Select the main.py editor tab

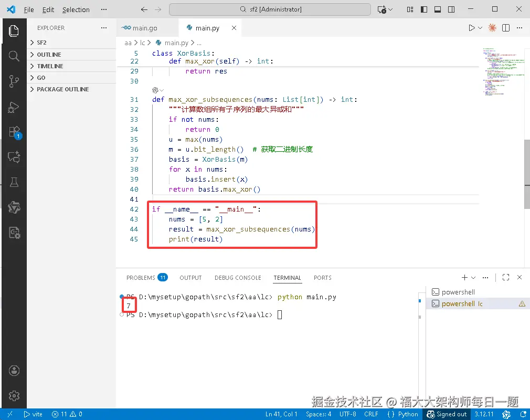(x=207, y=28)
